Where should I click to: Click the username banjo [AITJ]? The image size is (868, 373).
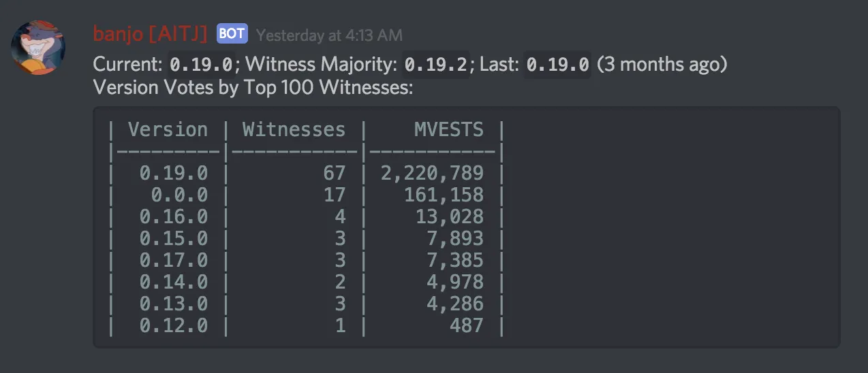point(150,33)
